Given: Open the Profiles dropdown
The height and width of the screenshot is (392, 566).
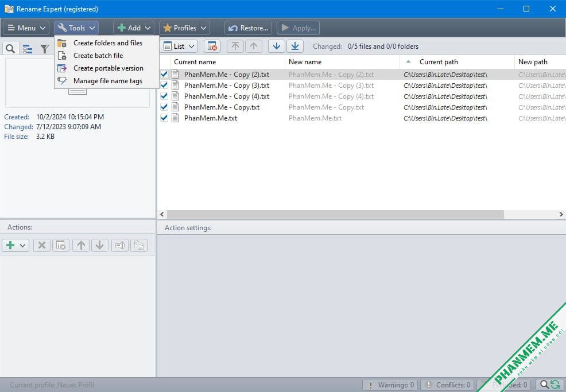Looking at the screenshot, I should [184, 28].
